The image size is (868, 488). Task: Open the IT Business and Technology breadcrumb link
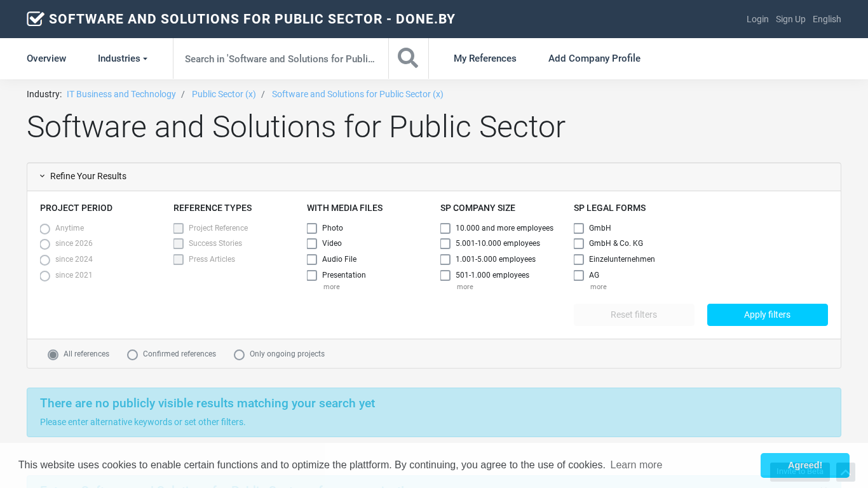click(121, 94)
